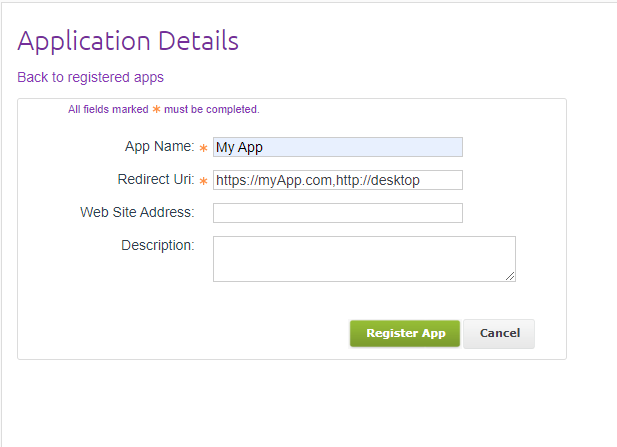Place cursor on the 'My App' text
The image size is (617, 447).
pos(238,147)
